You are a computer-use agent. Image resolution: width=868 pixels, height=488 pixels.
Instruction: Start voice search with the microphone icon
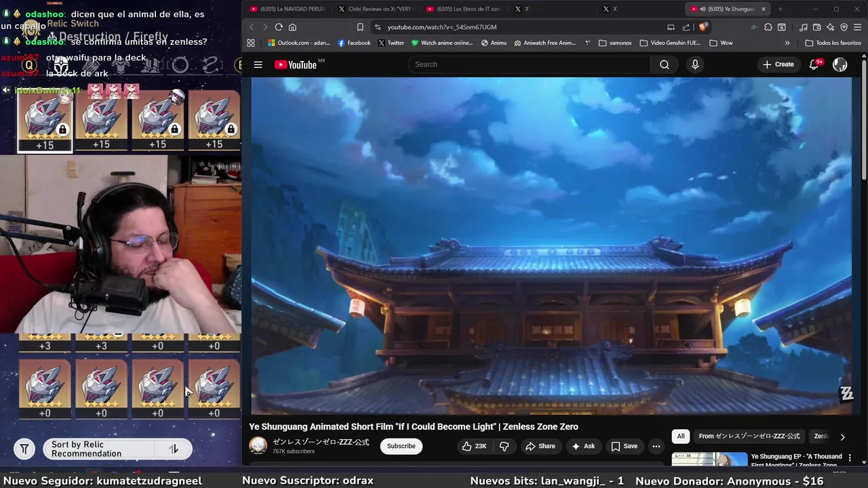694,64
